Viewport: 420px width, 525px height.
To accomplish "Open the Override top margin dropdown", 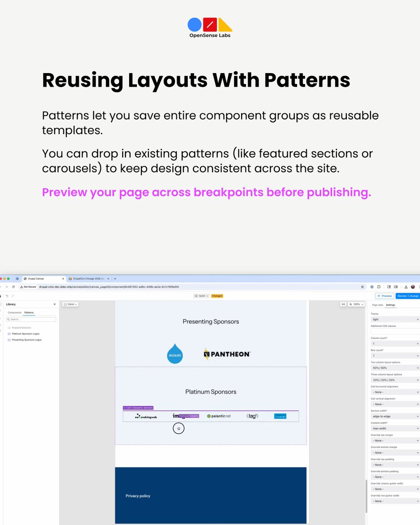I will click(x=395, y=441).
